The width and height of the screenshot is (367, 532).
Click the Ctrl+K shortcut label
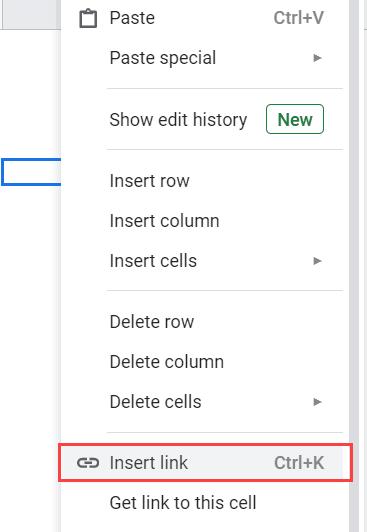[299, 462]
